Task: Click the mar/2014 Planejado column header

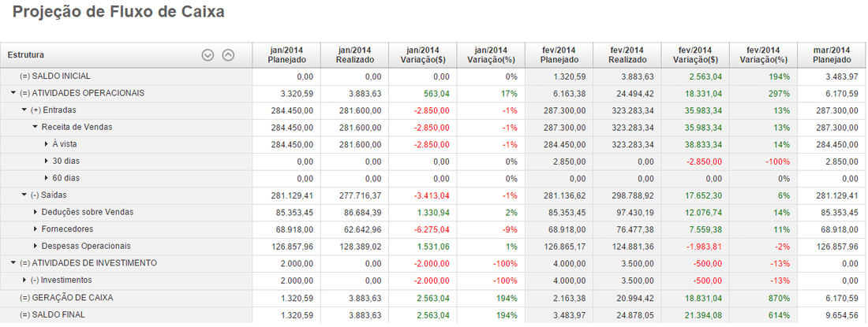Action: pyautogui.click(x=832, y=55)
